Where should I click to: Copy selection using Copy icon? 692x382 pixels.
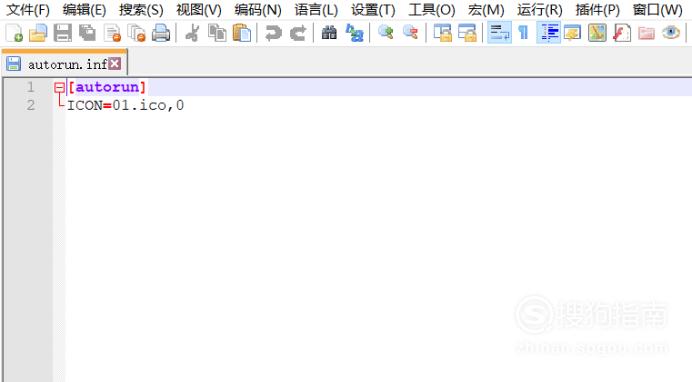point(217,33)
